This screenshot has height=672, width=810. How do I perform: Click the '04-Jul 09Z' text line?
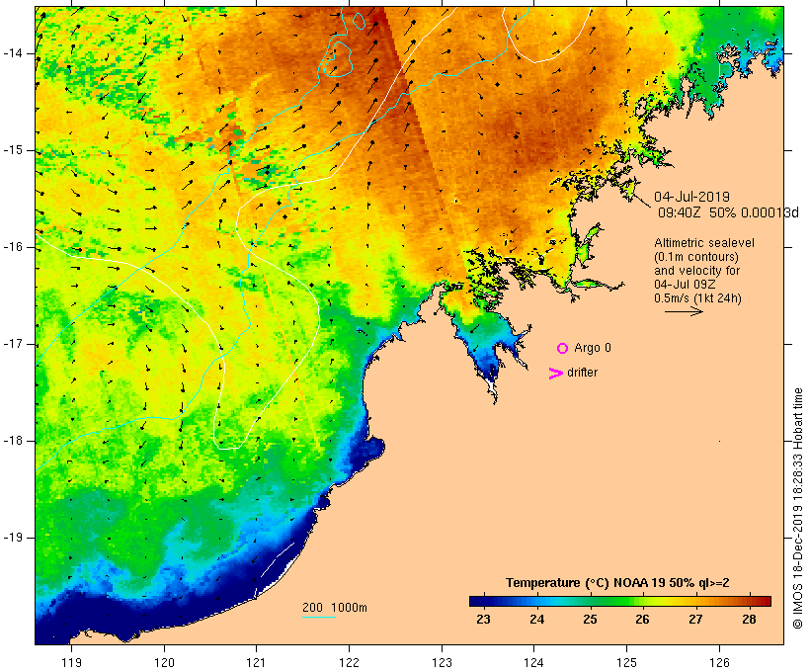(685, 285)
